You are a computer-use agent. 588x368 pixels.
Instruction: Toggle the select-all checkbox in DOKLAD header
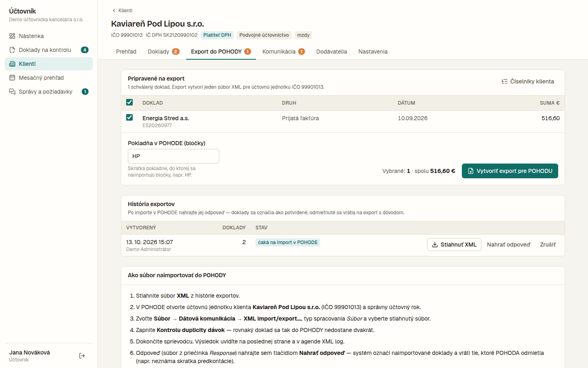(x=129, y=102)
